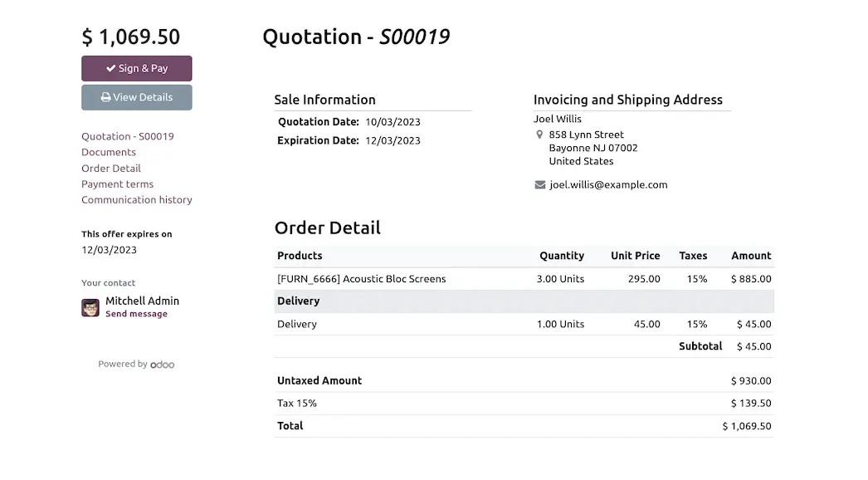Click Mitchell Admin's avatar picture

[x=90, y=307]
